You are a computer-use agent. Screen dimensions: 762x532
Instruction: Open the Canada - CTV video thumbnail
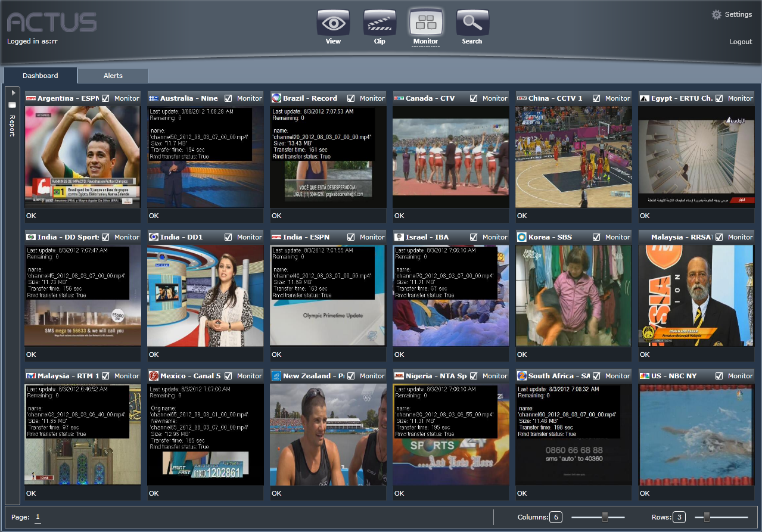pyautogui.click(x=451, y=157)
